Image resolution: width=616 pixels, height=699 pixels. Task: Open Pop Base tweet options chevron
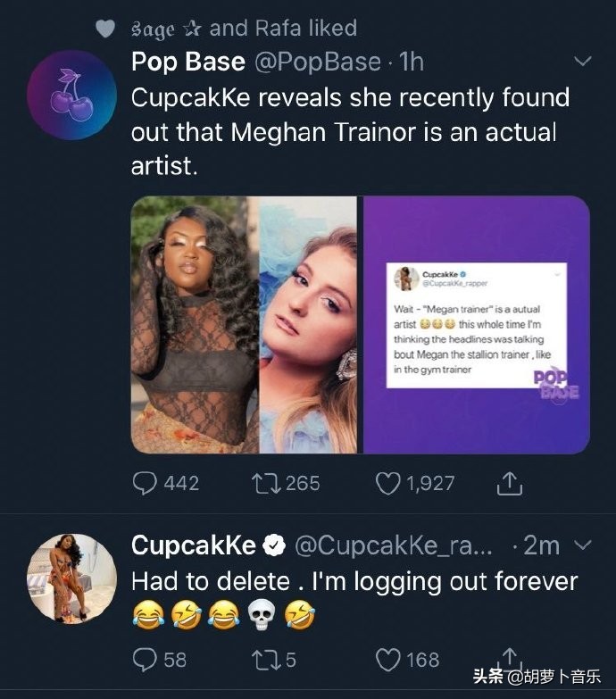click(x=582, y=62)
